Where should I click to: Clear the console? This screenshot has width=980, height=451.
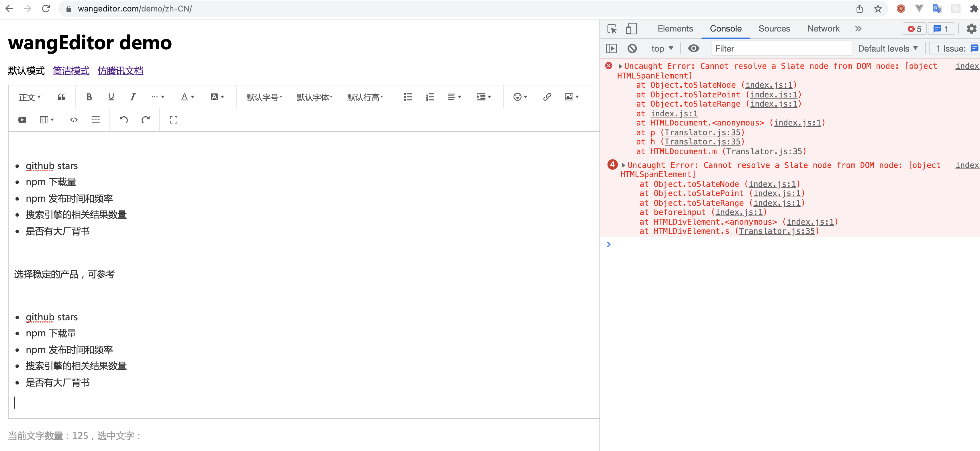pyautogui.click(x=632, y=49)
